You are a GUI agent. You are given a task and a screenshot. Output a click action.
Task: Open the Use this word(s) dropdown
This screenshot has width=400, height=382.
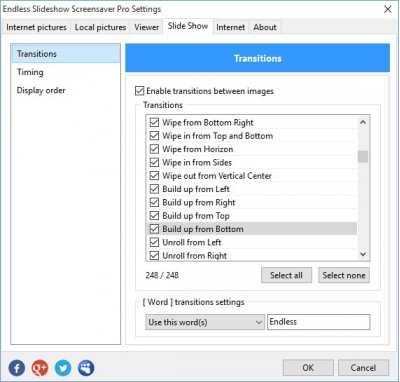tap(205, 322)
